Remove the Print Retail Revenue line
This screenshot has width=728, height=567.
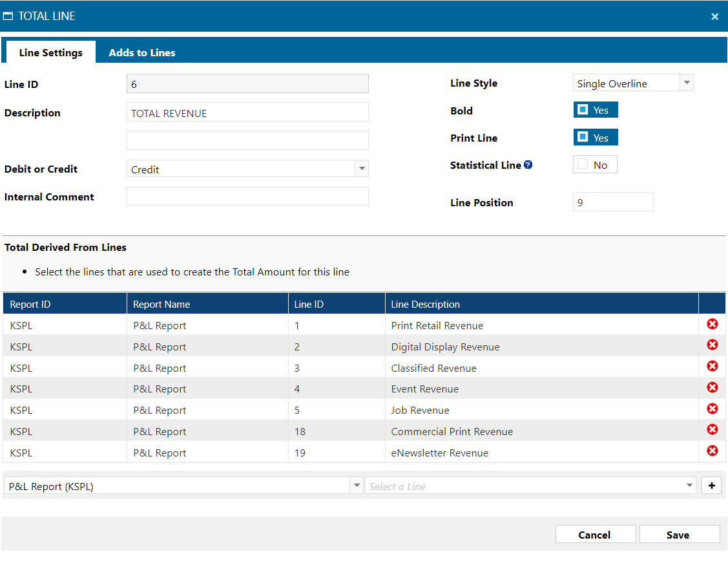point(712,325)
